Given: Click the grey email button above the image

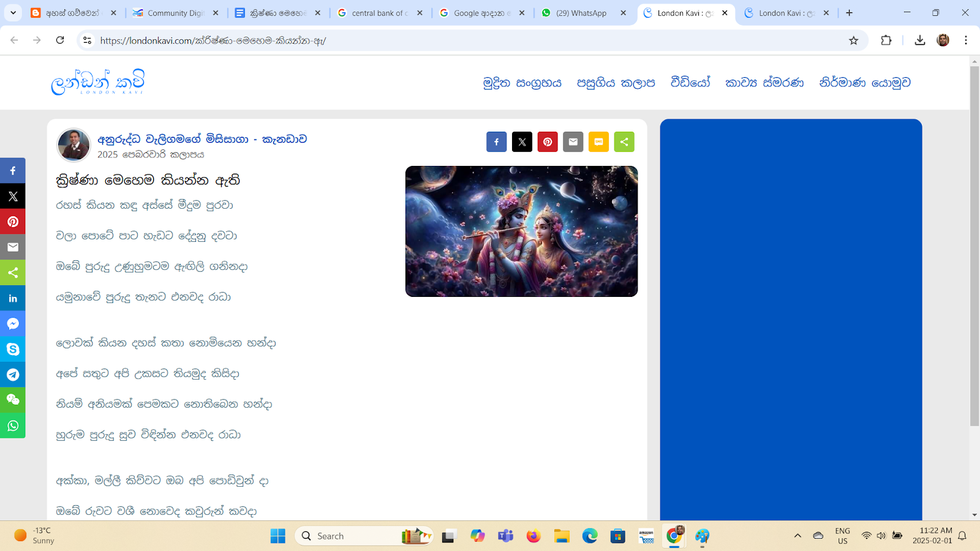Looking at the screenshot, I should click(x=573, y=142).
